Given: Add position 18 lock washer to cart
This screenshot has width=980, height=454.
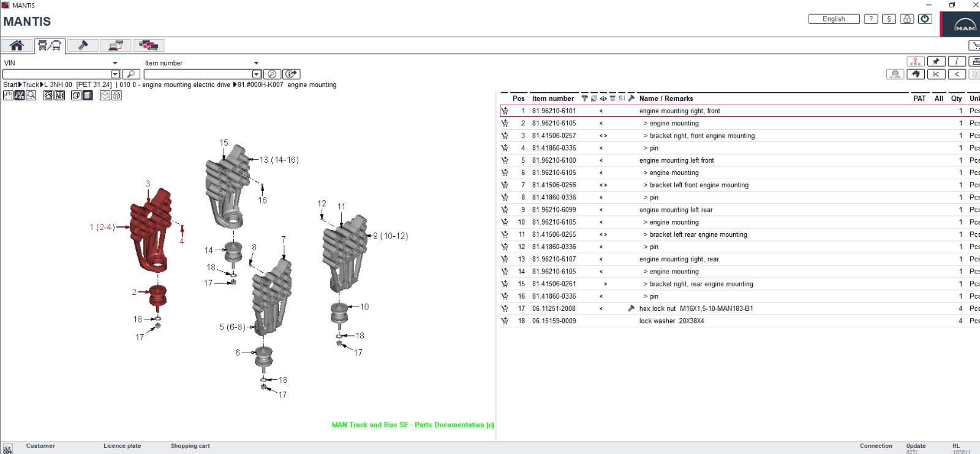Looking at the screenshot, I should point(505,321).
